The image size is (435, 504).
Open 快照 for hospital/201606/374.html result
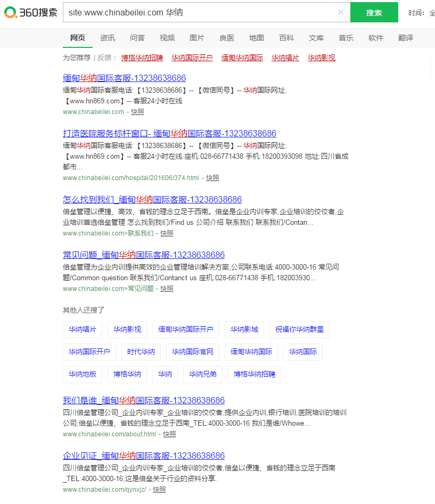pyautogui.click(x=212, y=178)
